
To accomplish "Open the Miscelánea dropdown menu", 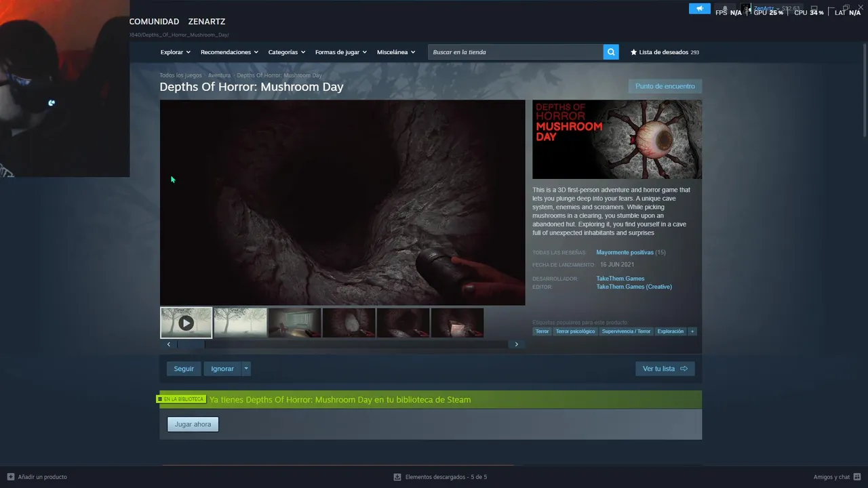I will coord(396,52).
